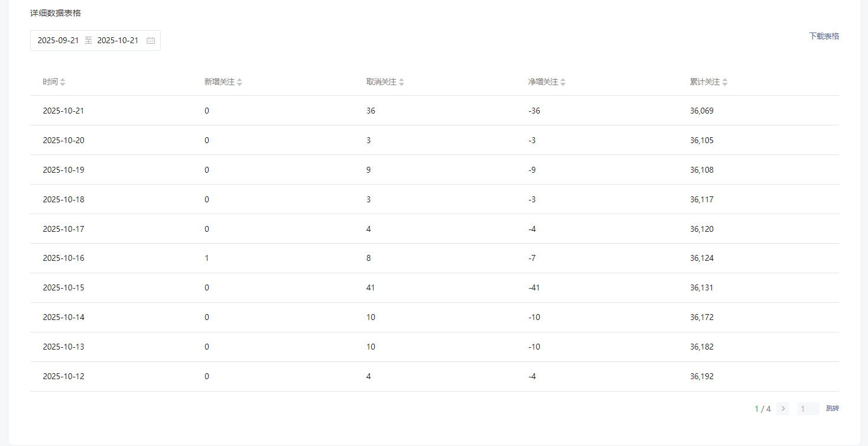Viewport: 868px width, 446px height.
Task: Click the 新增关注 column header label
Action: [x=219, y=82]
